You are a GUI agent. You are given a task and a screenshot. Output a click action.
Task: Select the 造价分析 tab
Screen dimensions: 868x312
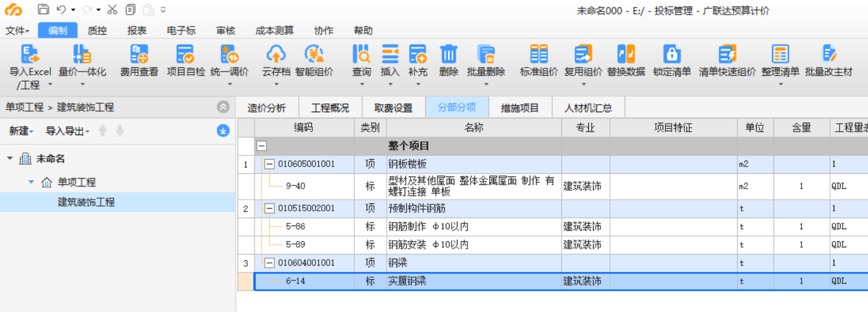266,108
